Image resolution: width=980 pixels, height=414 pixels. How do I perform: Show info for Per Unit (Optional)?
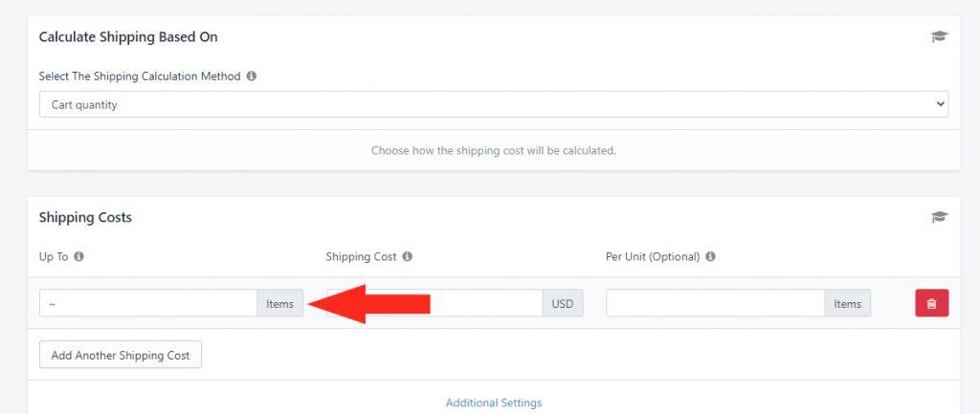point(711,256)
